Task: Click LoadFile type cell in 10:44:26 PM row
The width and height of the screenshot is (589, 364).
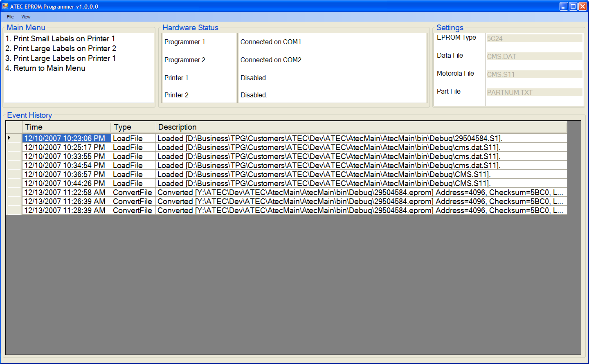Action: click(133, 183)
